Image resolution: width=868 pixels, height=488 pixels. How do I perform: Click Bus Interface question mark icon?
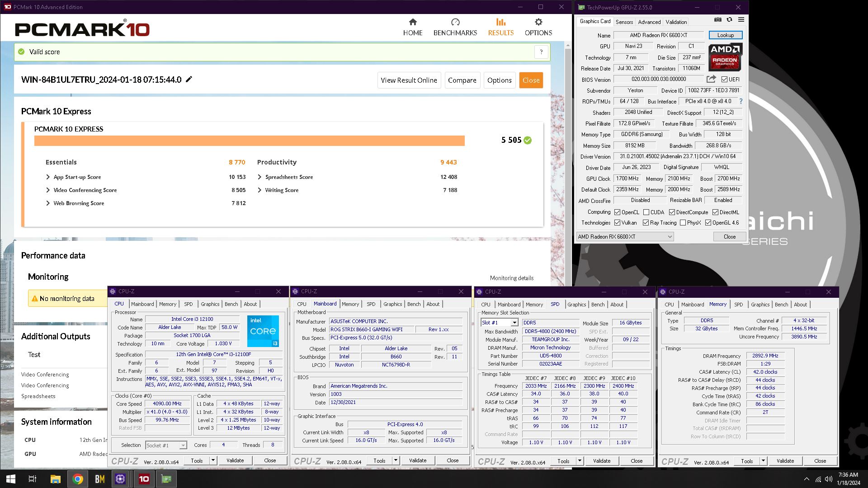(x=741, y=101)
